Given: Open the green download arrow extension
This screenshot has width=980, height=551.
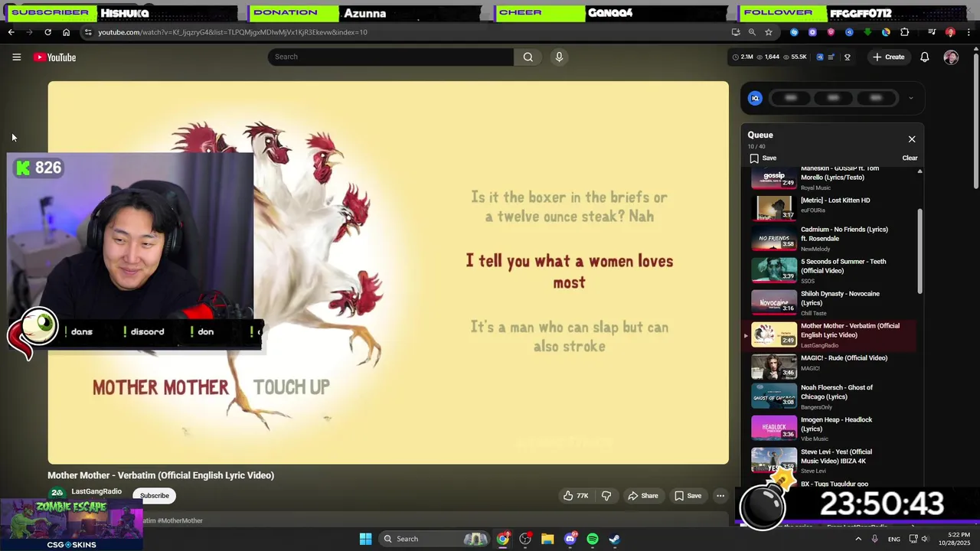Looking at the screenshot, I should [x=867, y=32].
